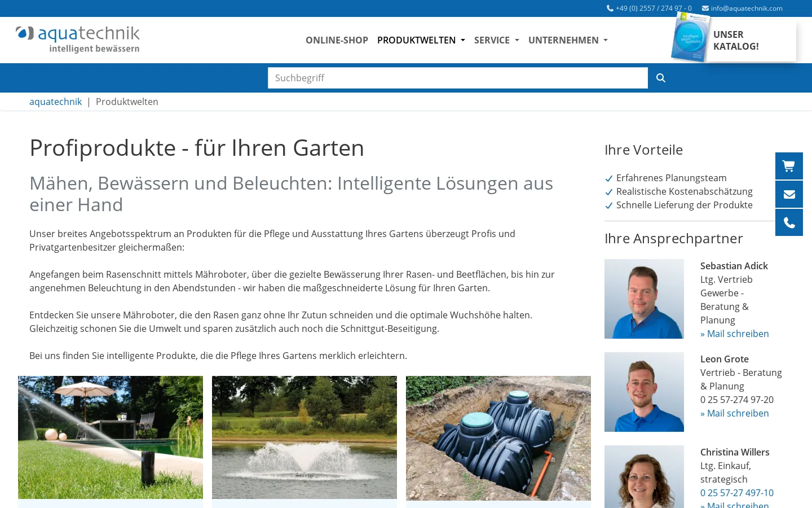812x508 pixels.
Task: Click into the Suchbegriff search field
Action: pos(458,78)
